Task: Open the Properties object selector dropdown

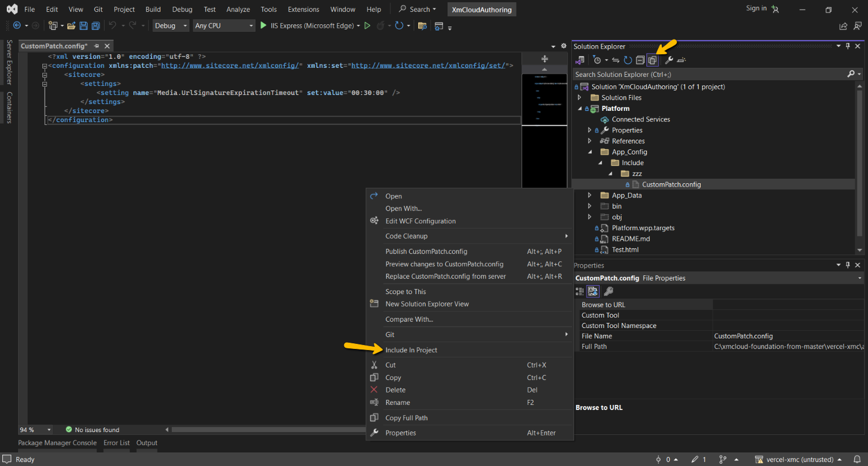Action: 860,278
